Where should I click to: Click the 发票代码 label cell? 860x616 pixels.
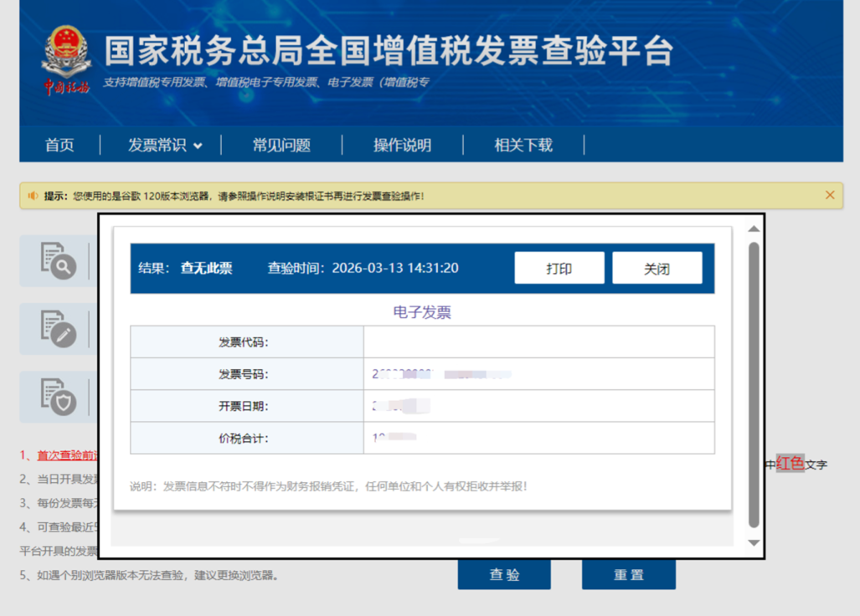247,342
